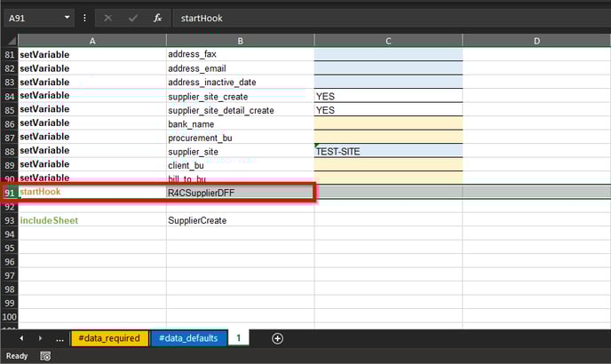Click the yellow empty cell beside client_bu
611x364 pixels.
click(388, 164)
